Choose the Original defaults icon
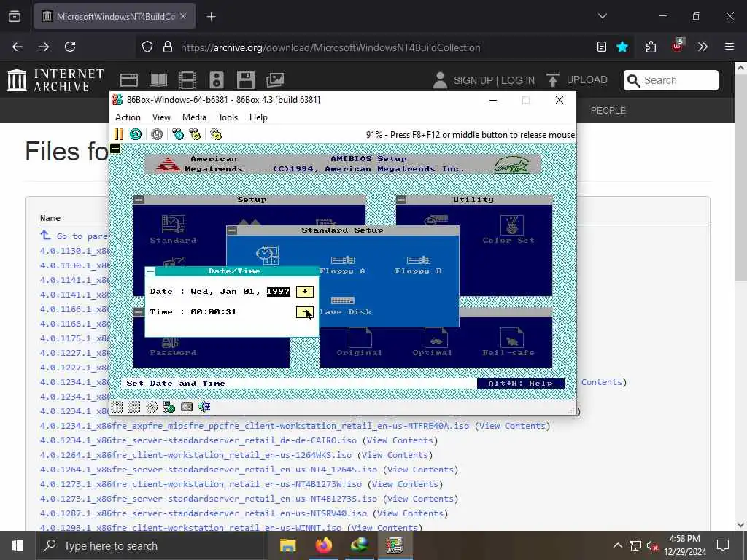This screenshot has height=560, width=747. tap(359, 342)
